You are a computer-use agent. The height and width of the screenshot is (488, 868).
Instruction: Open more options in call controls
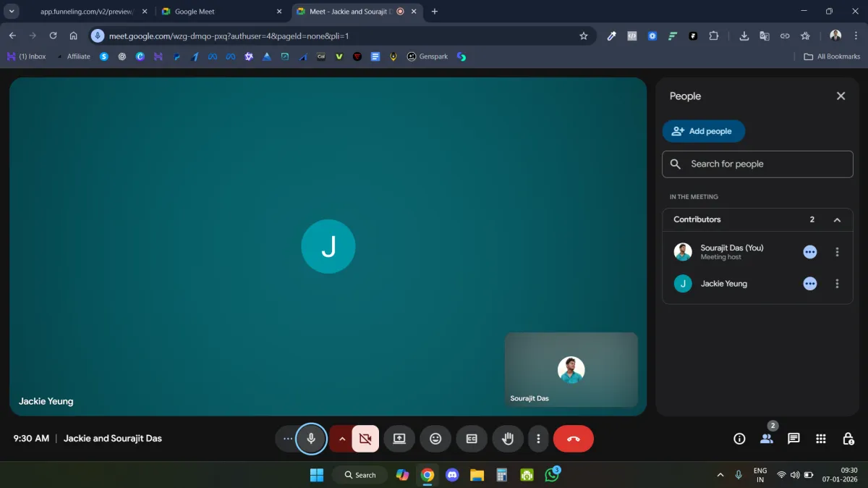[538, 439]
